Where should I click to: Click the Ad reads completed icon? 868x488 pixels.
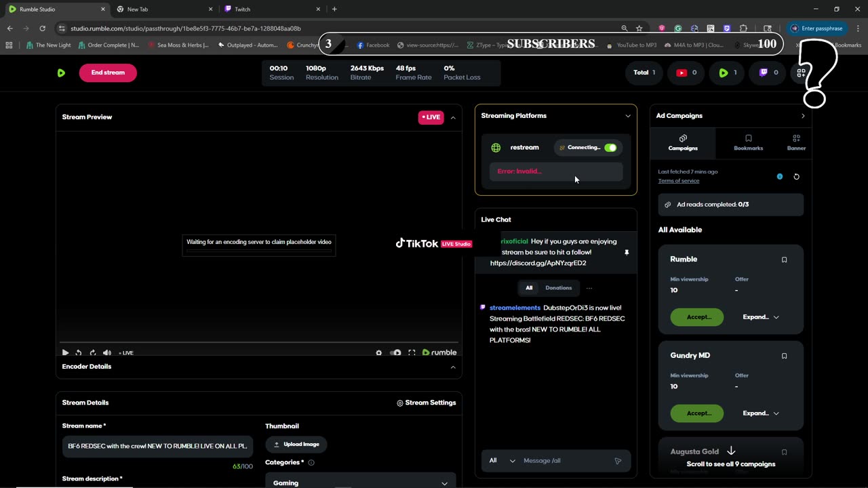(x=668, y=205)
